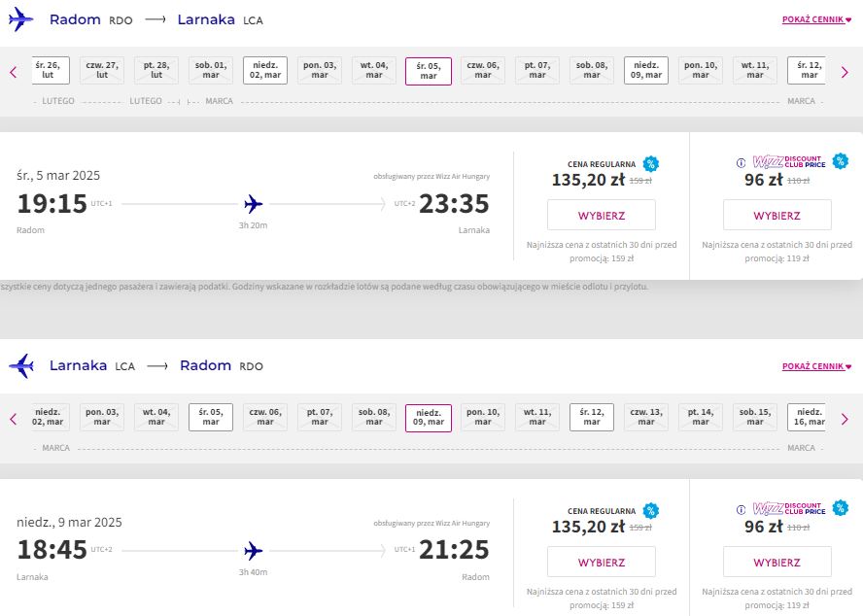Viewport: 863px width, 616px height.
Task: Select return date śr. 05, mar
Action: coord(211,417)
